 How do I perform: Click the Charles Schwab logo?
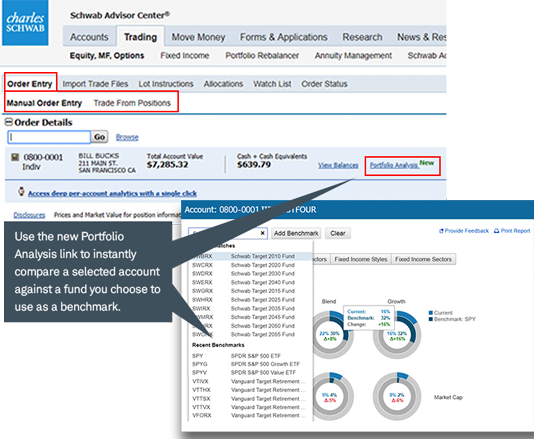pos(25,23)
